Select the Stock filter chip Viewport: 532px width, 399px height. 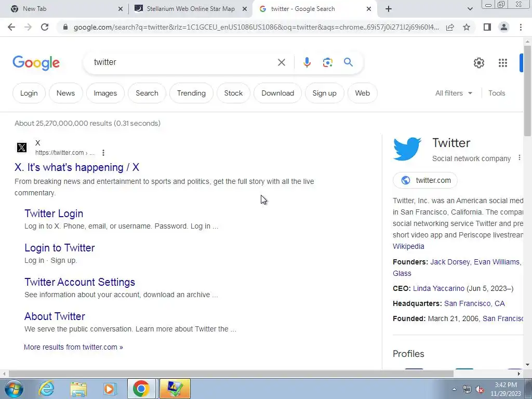233,93
